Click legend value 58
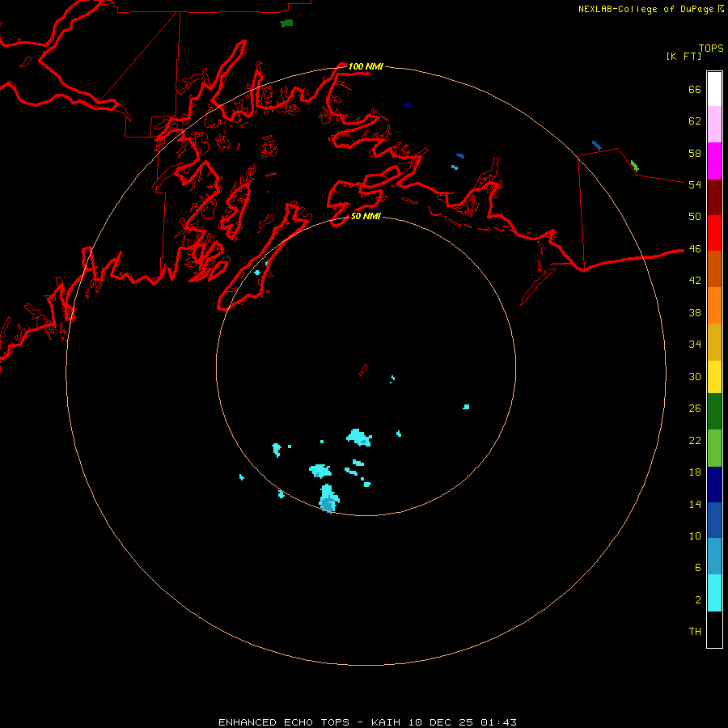The width and height of the screenshot is (728, 728). click(x=695, y=153)
